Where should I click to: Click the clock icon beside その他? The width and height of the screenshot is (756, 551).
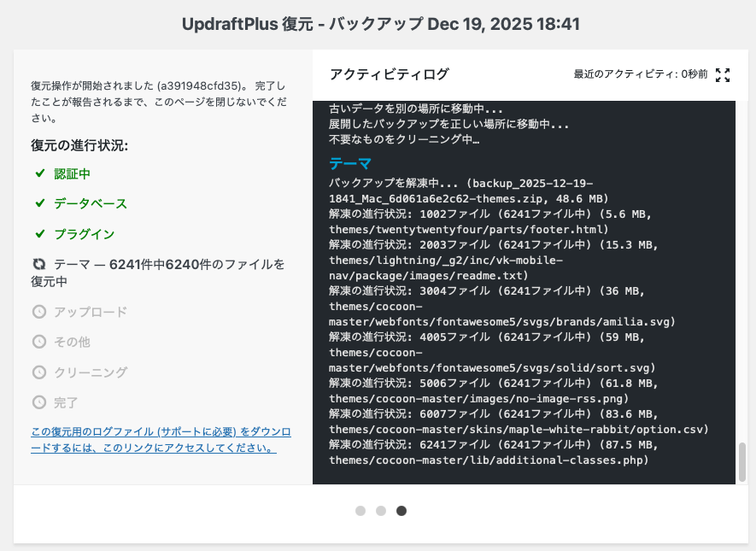pyautogui.click(x=39, y=342)
